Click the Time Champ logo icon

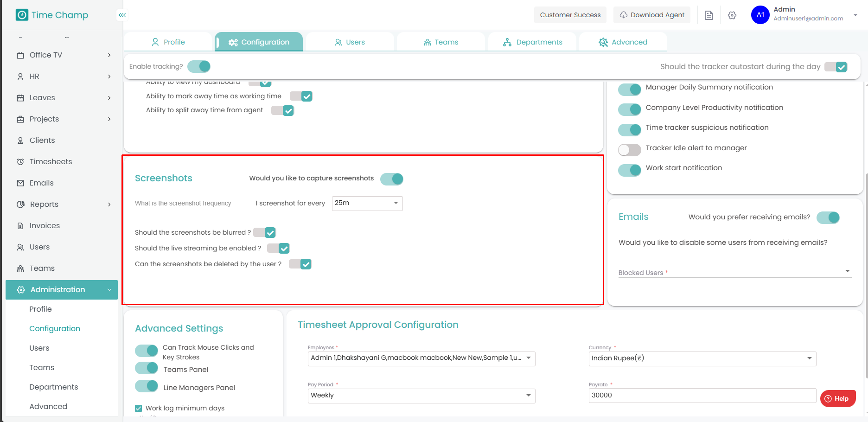(x=22, y=15)
